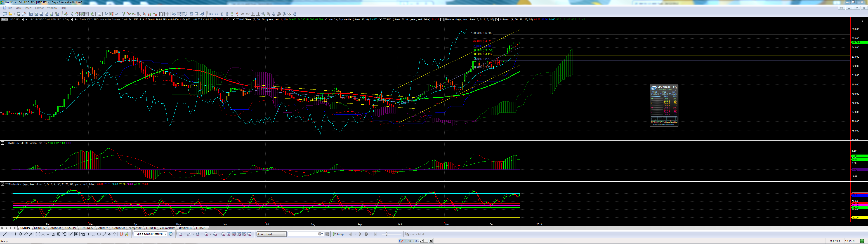Click the CPU Usage gadget widget
Screen dimensions: 868x244
click(x=664, y=106)
